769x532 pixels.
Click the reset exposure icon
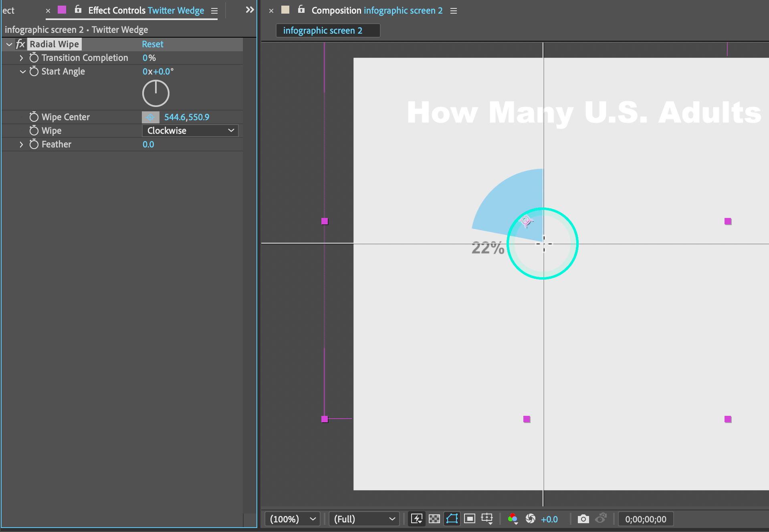(x=531, y=519)
